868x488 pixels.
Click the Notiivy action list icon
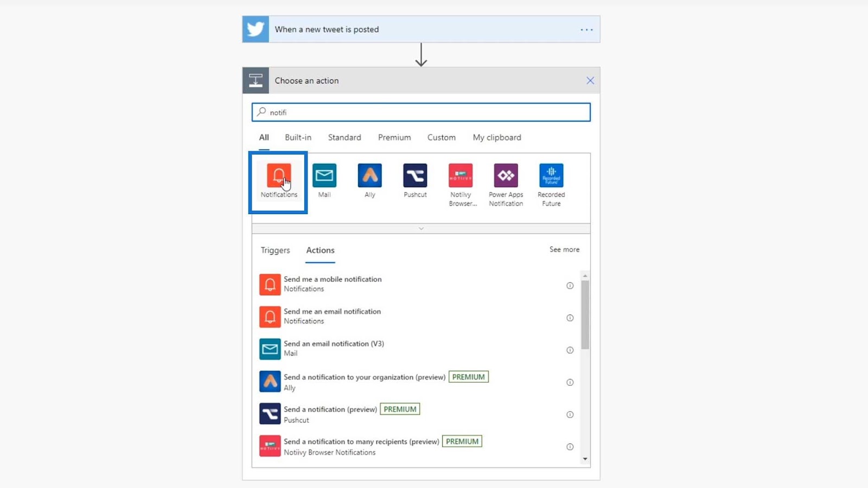click(x=270, y=446)
